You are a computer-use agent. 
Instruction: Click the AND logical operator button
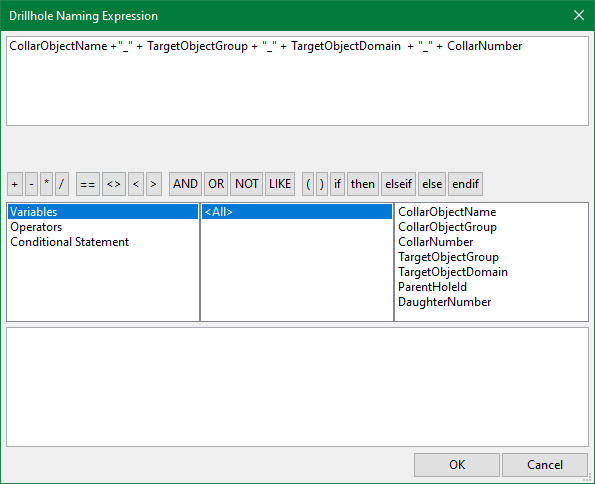click(185, 184)
